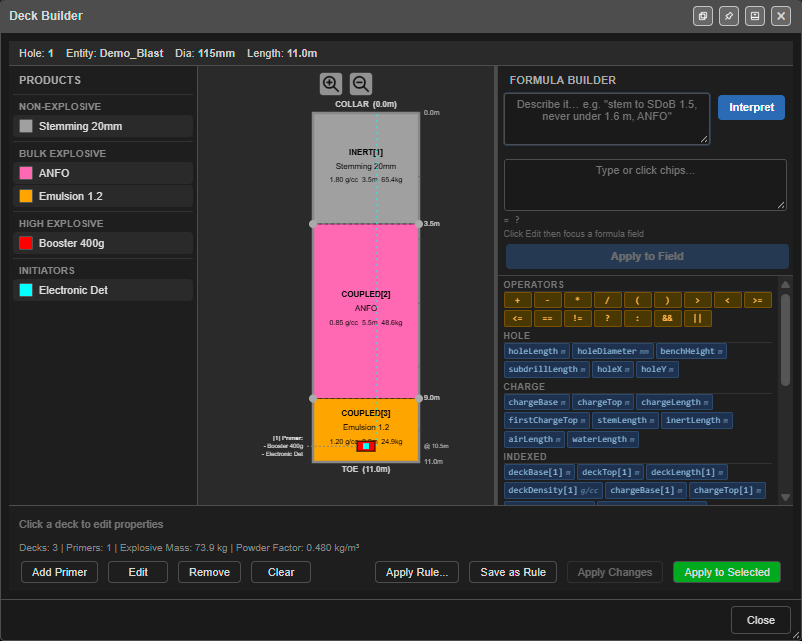Click the Close button at bottom
This screenshot has width=802, height=641.
[761, 620]
